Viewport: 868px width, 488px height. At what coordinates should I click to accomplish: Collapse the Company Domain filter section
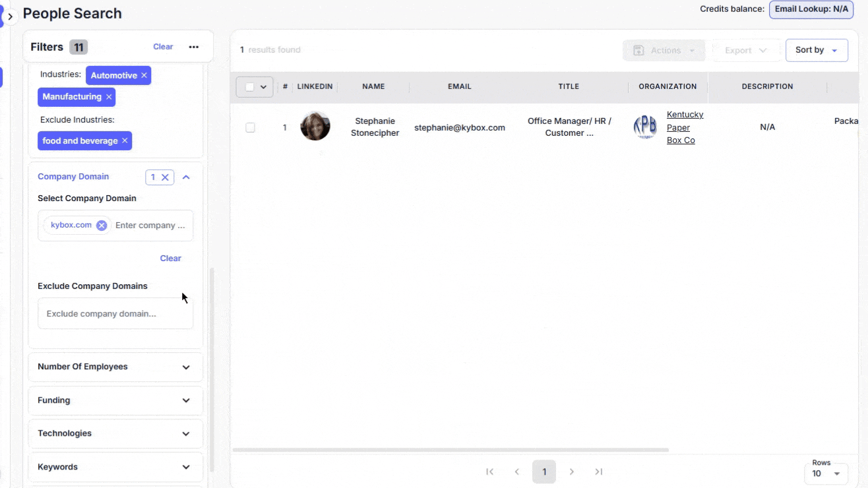(186, 177)
